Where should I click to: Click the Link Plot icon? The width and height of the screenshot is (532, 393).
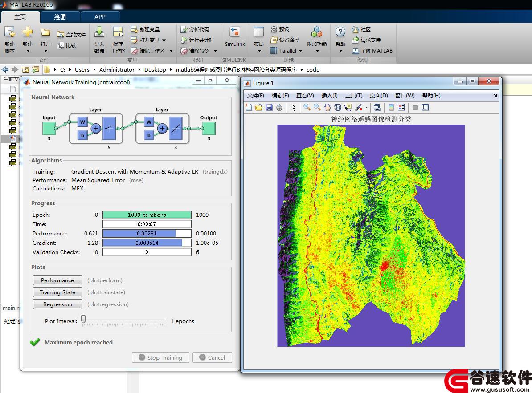(377, 107)
